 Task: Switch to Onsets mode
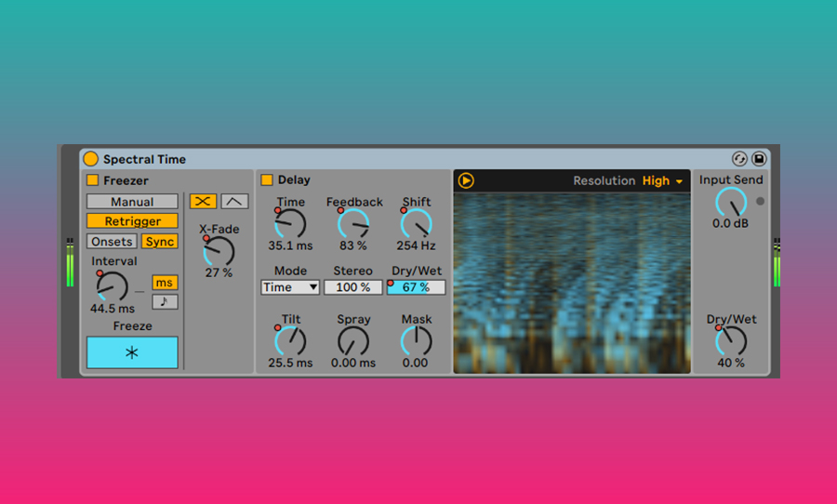(112, 242)
